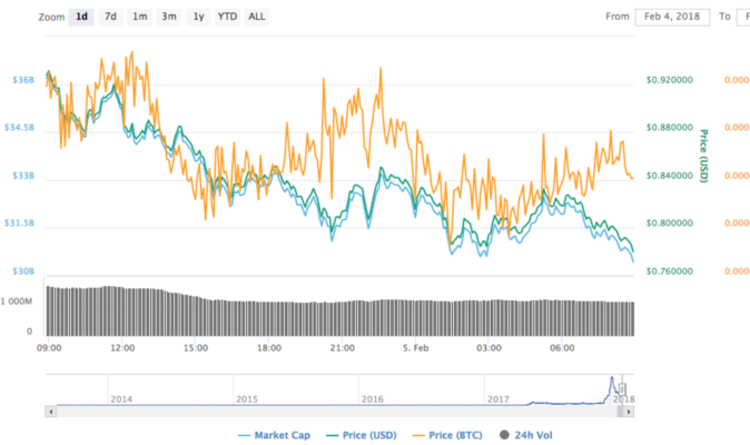The width and height of the screenshot is (750, 445).
Task: Click the navigator right scroll arrow
Action: point(630,410)
